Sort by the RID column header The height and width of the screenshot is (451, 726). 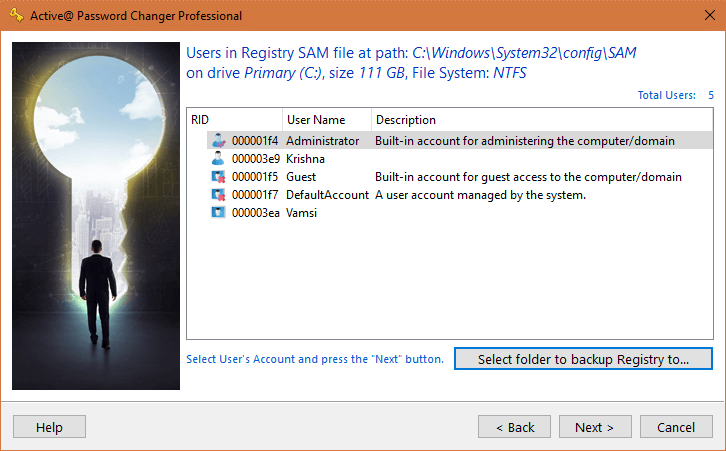pos(235,120)
